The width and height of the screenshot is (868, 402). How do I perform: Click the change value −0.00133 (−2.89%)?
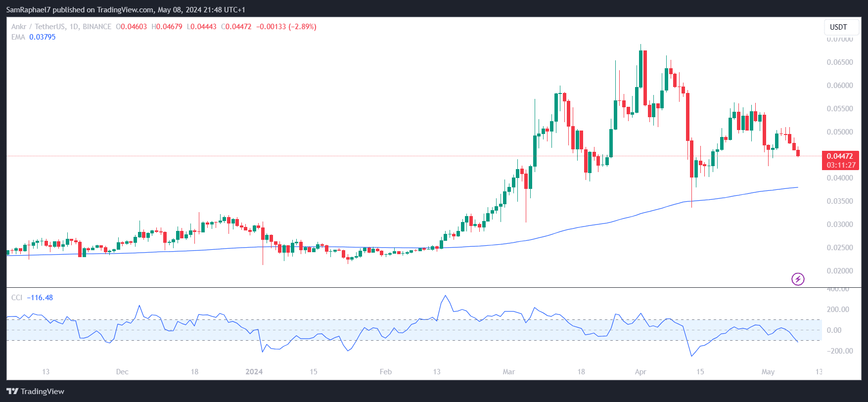coord(286,27)
